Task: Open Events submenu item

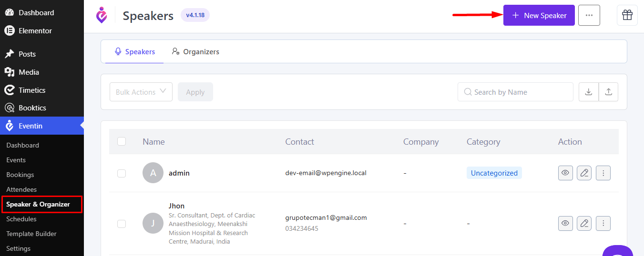Action: pos(16,160)
